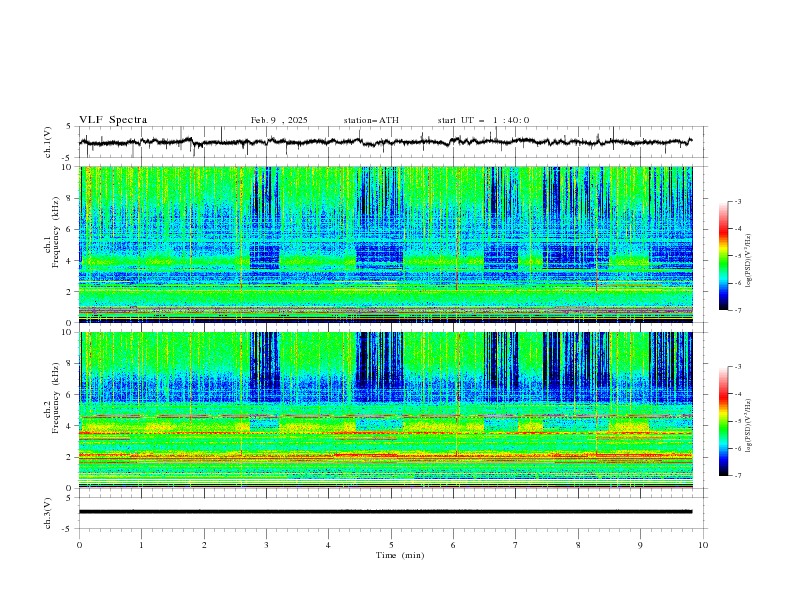Viewport: 792px width, 612px height.
Task: Click the date 'Feb. 9 , 2025'
Action: tap(279, 120)
